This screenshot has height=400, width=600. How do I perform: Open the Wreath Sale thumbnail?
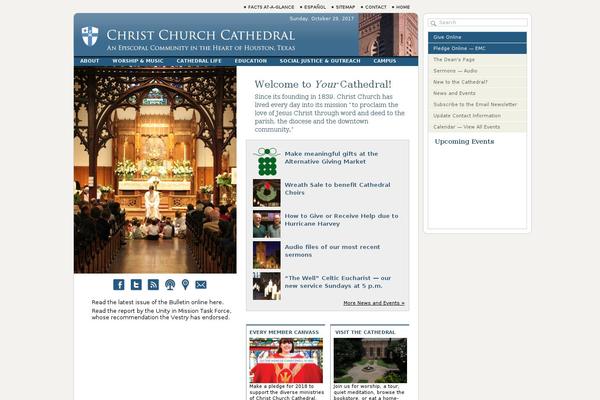pyautogui.click(x=267, y=193)
